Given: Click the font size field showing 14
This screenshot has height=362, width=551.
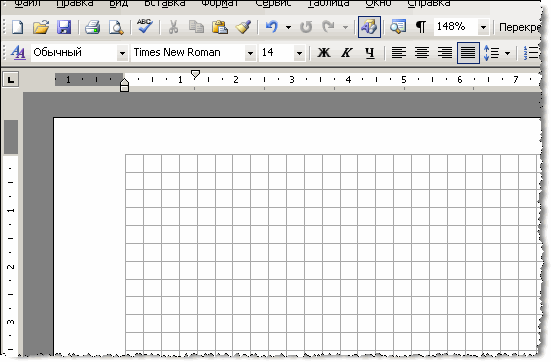Looking at the screenshot, I should tap(276, 53).
